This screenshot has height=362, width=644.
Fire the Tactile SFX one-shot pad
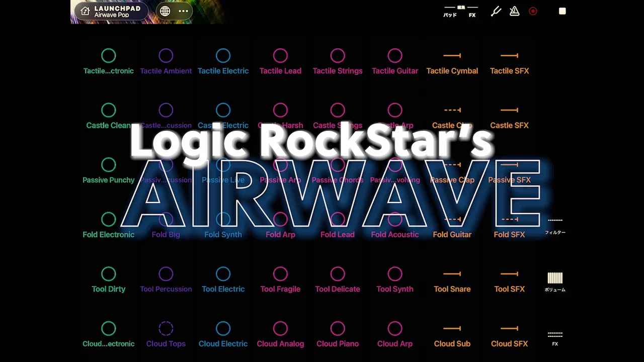[510, 62]
